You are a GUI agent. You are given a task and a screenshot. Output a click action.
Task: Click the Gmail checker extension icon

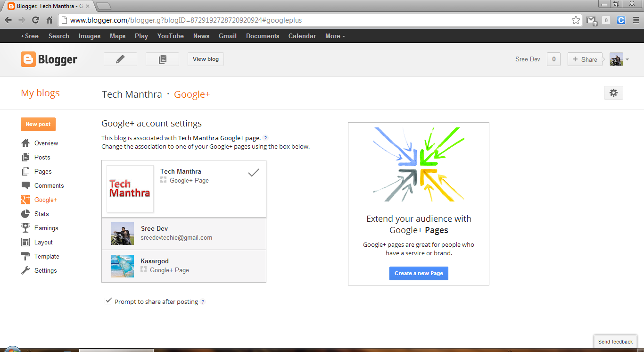[x=591, y=20]
